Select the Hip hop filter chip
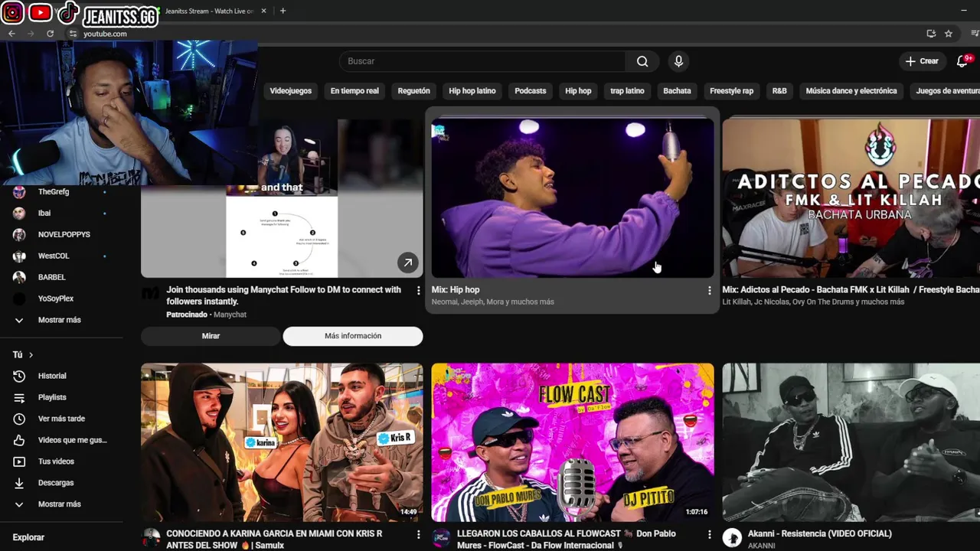Viewport: 980px width, 551px height. pyautogui.click(x=578, y=91)
